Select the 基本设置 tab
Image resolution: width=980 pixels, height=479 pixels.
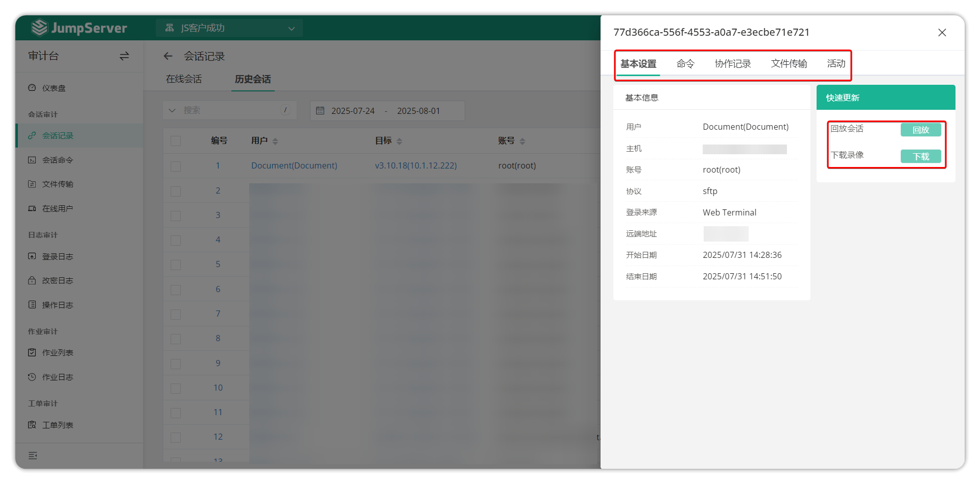(x=638, y=64)
